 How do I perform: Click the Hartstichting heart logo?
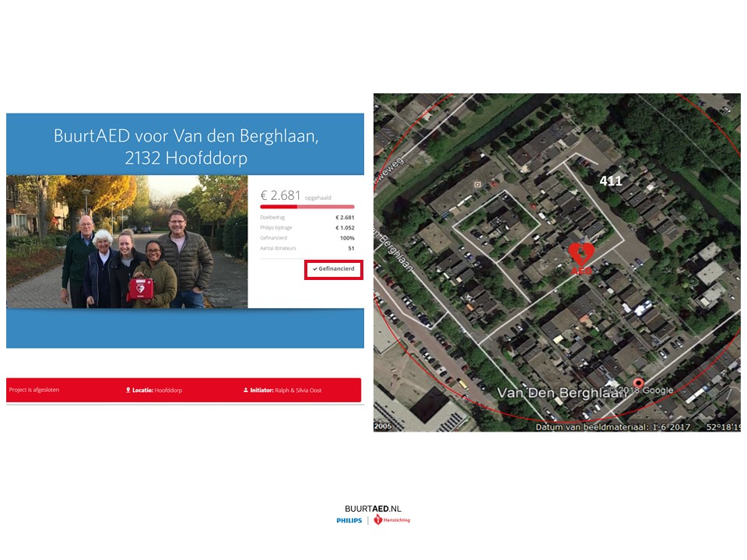(x=378, y=520)
